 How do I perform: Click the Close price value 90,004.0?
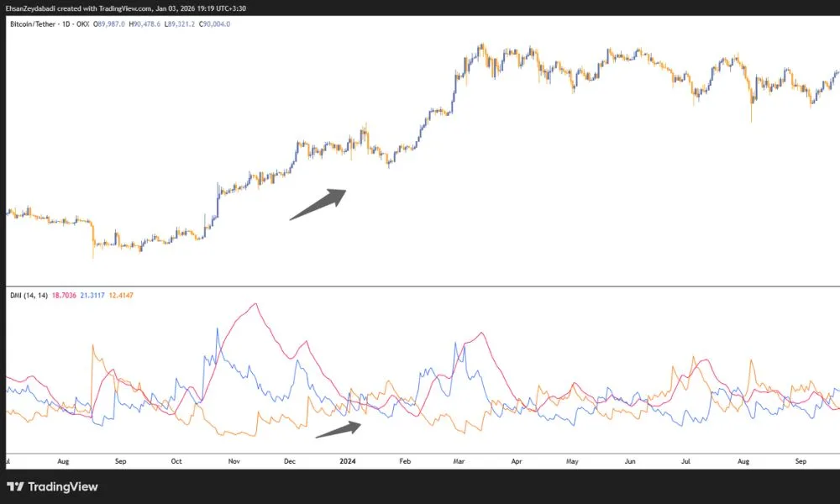(215, 24)
